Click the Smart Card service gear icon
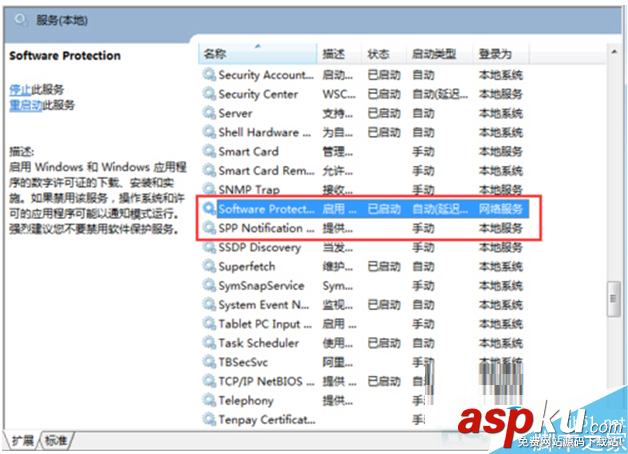The image size is (628, 454). click(209, 151)
